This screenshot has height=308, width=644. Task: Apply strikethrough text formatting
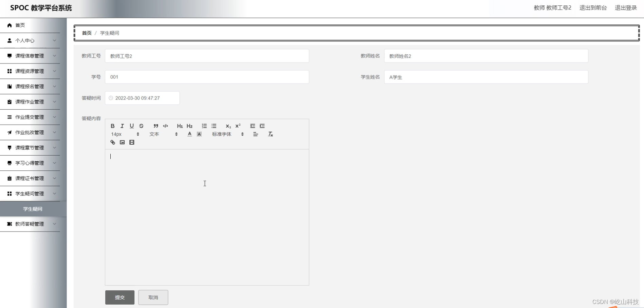tap(141, 126)
